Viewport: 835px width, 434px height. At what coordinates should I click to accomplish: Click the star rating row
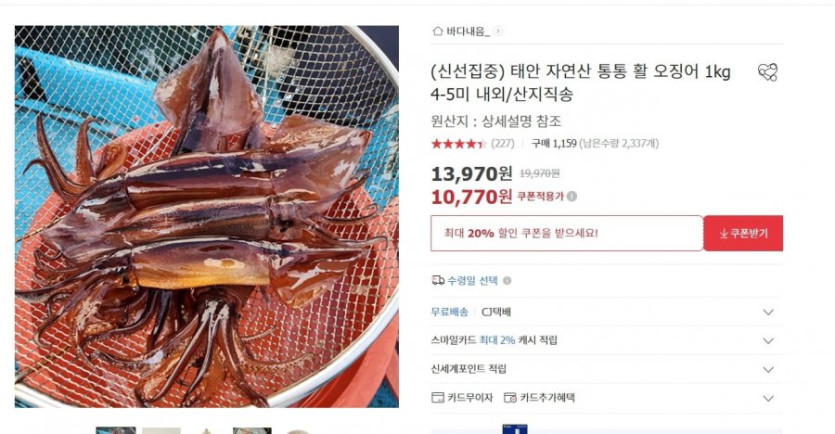tap(459, 143)
